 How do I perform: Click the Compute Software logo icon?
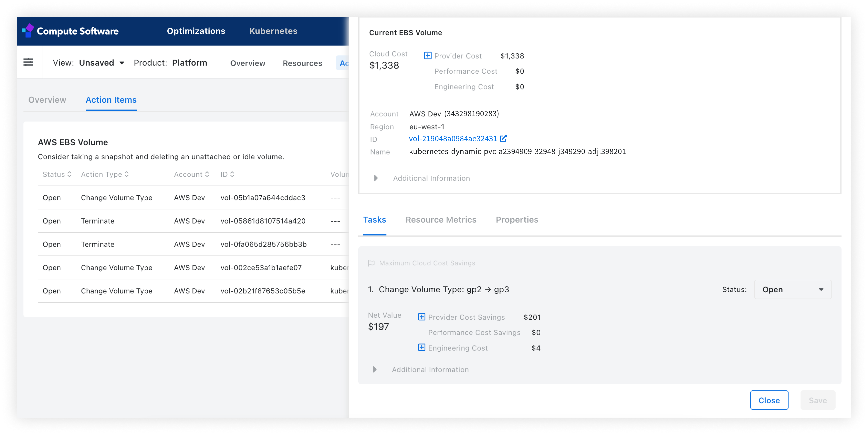click(x=28, y=31)
